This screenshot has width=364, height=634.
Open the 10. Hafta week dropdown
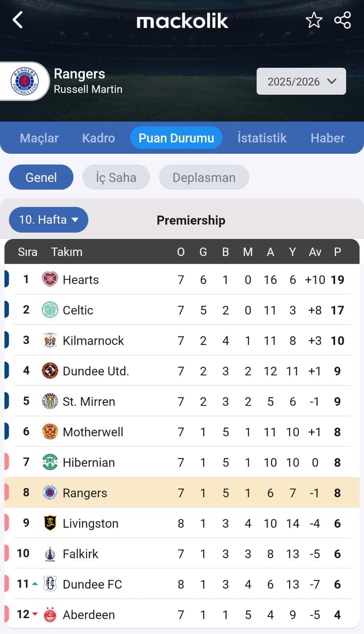pyautogui.click(x=48, y=220)
